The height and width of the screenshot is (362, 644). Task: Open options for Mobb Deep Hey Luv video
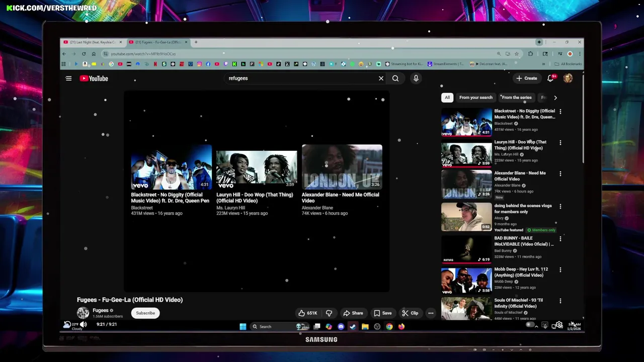pos(560,270)
